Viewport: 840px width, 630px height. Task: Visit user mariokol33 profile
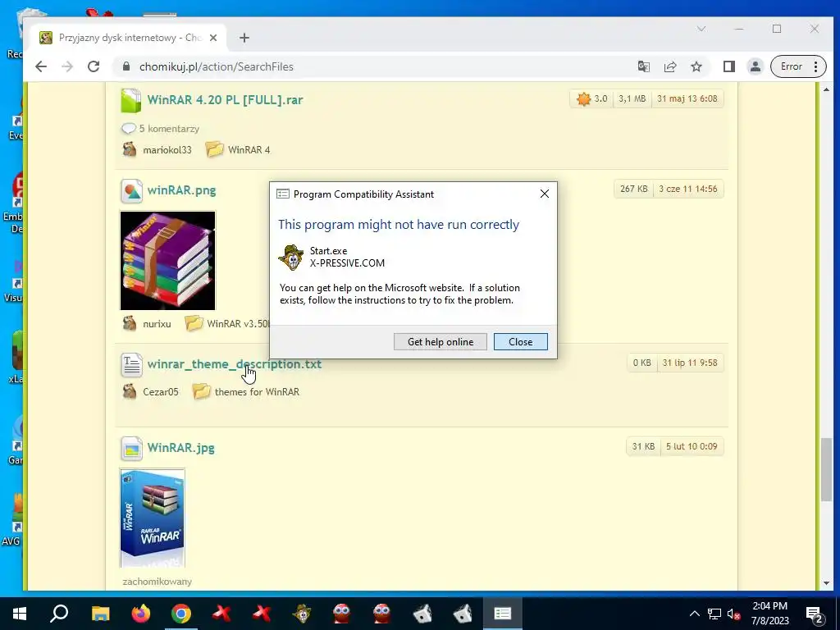[x=167, y=150]
